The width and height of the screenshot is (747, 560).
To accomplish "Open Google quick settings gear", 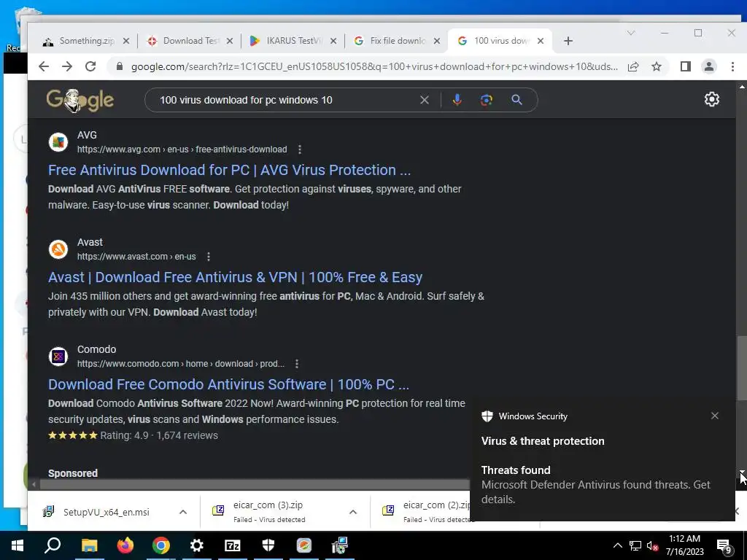I will coord(712,99).
